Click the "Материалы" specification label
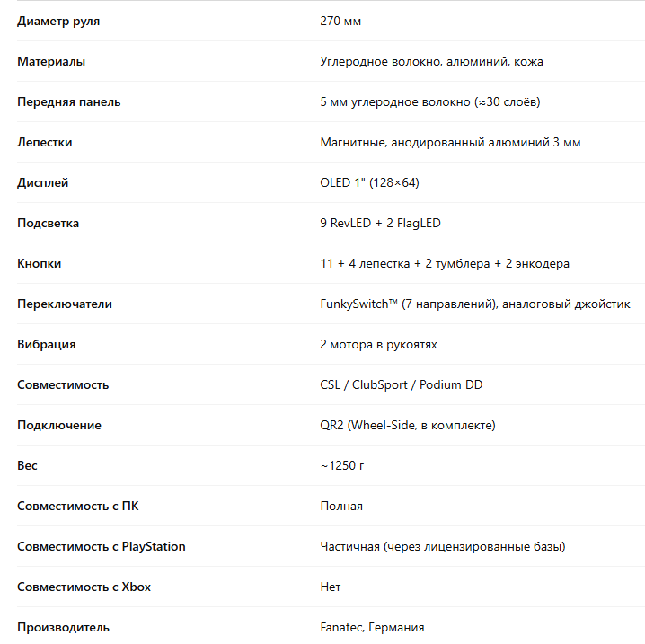This screenshot has height=644, width=645. 51,61
